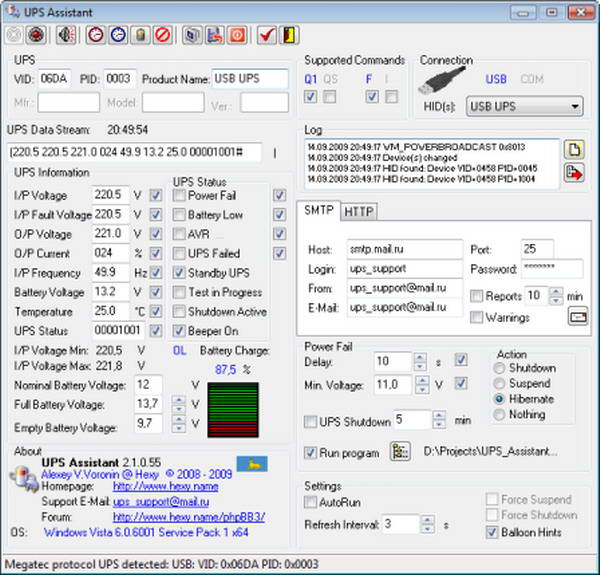600x575 pixels.
Task: Click the red checkmark toolbar icon
Action: [x=266, y=34]
